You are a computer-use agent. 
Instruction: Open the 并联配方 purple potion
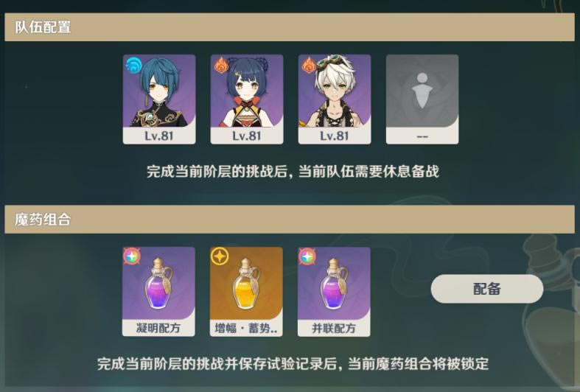pyautogui.click(x=334, y=292)
